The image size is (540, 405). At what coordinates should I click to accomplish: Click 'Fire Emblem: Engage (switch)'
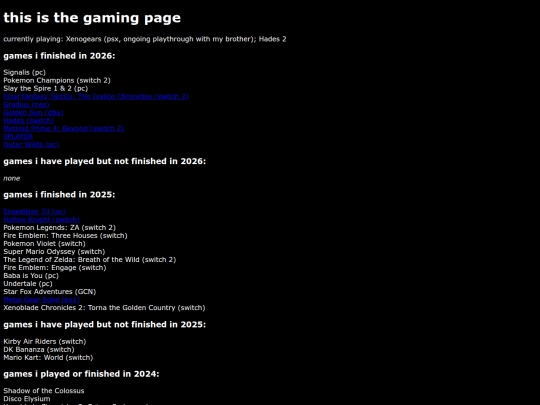click(x=55, y=268)
